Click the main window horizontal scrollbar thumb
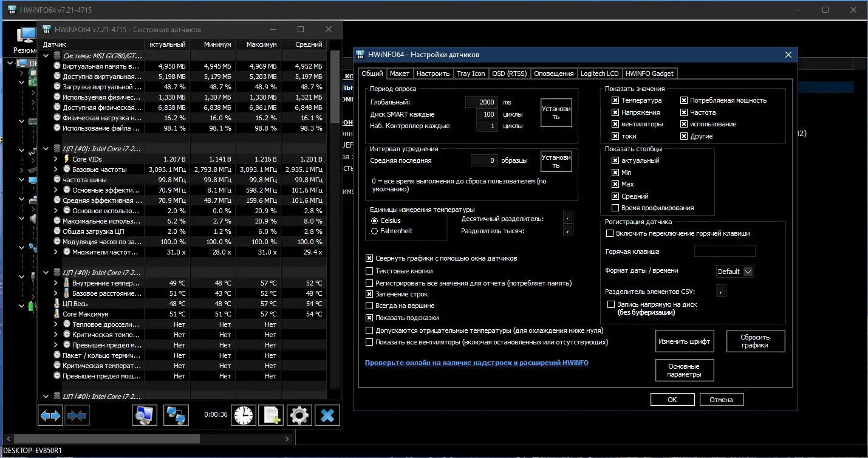This screenshot has height=458, width=868. pos(108,439)
